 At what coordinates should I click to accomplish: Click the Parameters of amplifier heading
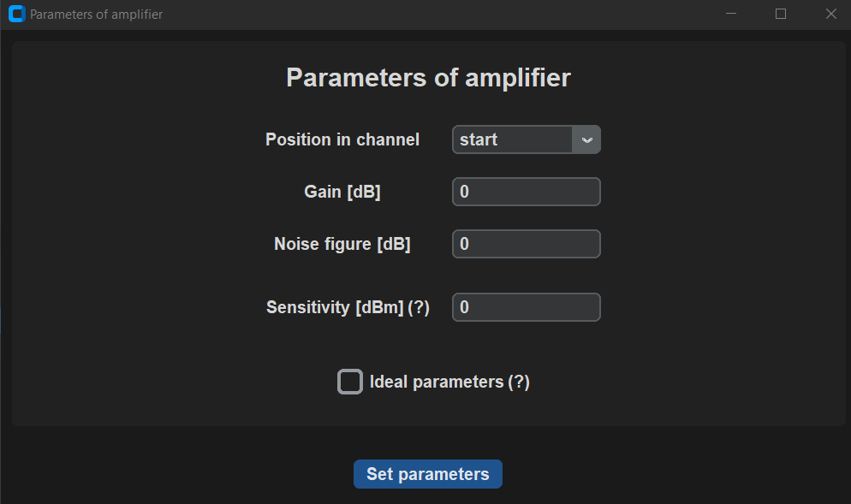coord(427,78)
